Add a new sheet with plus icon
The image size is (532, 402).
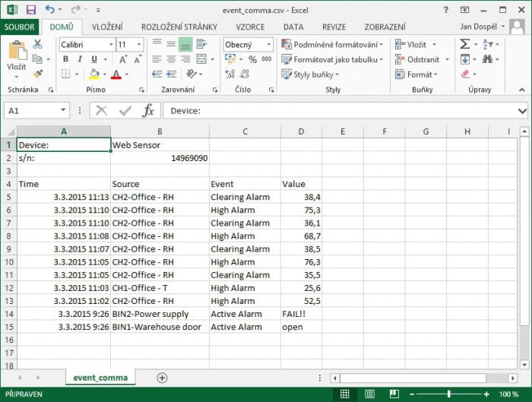(162, 378)
